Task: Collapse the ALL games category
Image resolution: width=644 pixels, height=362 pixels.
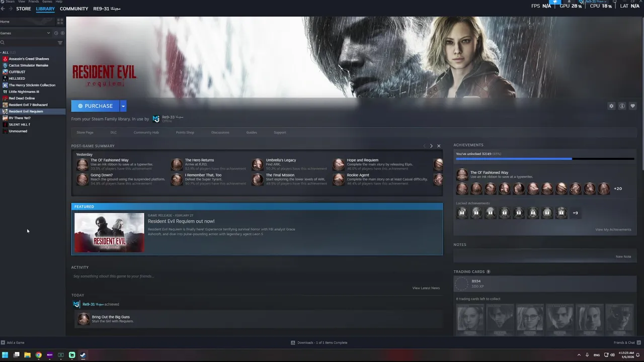Action: [5, 52]
